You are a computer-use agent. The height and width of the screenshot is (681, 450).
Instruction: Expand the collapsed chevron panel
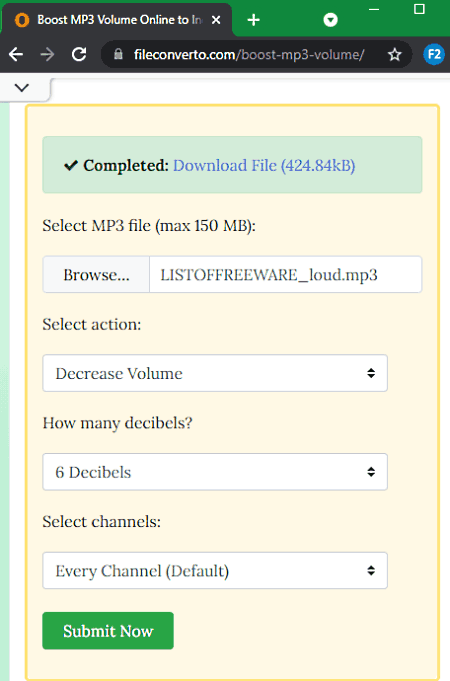[x=22, y=88]
